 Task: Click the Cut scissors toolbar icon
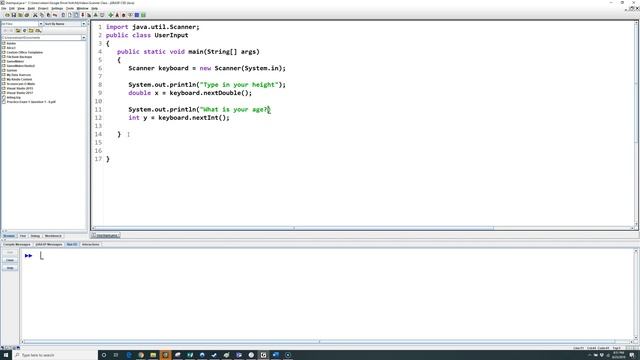pos(35,15)
